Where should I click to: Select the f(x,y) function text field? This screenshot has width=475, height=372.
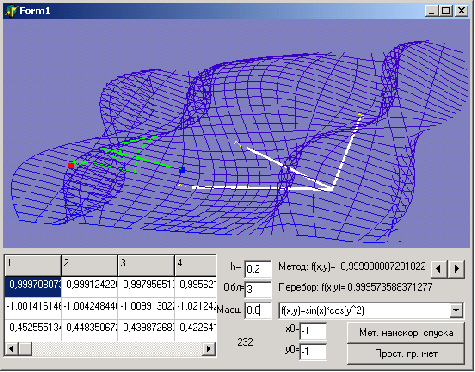[x=364, y=310]
